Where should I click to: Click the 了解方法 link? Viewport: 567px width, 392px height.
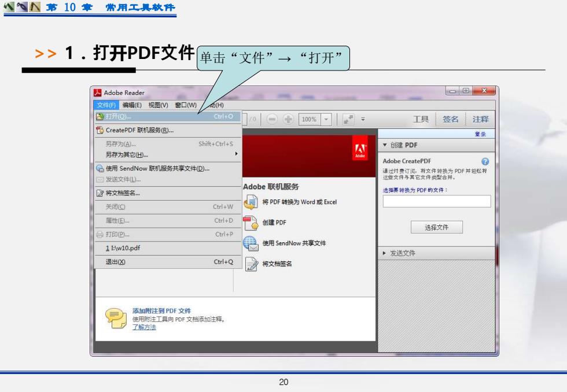[144, 327]
